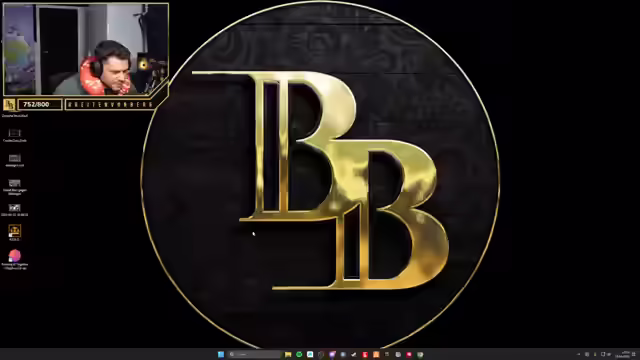Viewport: 640px width, 360px height.
Task: Click the taskbar search box
Action: click(x=254, y=354)
